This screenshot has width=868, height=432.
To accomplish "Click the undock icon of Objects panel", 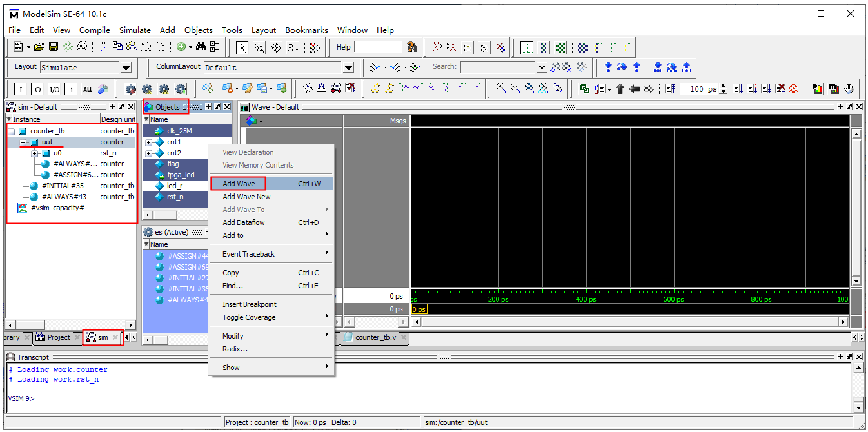I will point(217,107).
